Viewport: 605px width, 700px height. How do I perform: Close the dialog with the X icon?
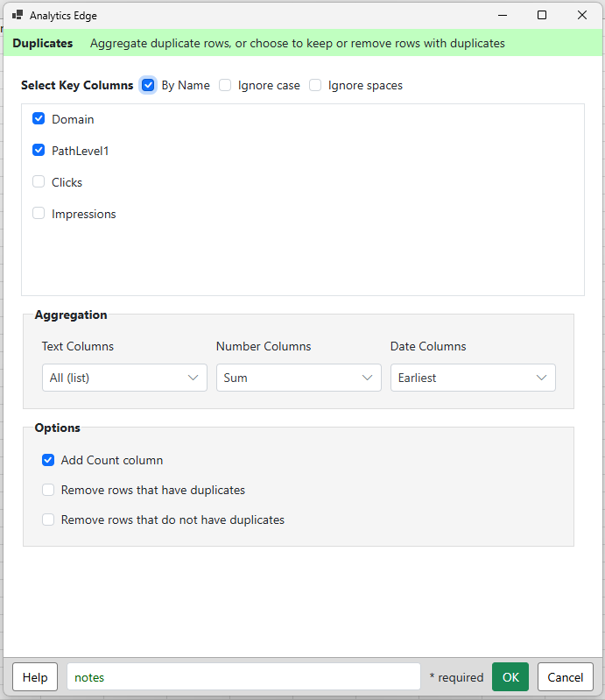click(x=582, y=15)
